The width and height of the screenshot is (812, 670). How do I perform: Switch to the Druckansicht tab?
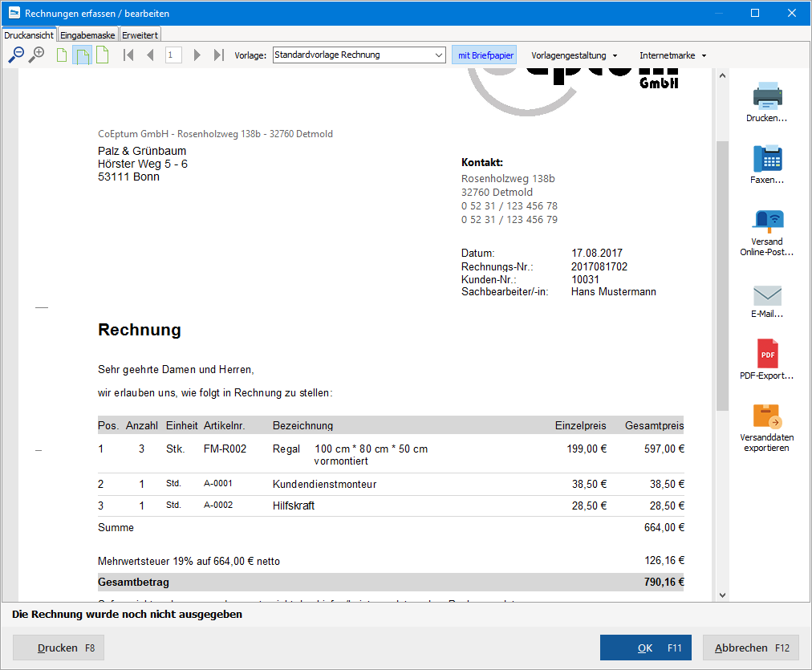pyautogui.click(x=29, y=35)
